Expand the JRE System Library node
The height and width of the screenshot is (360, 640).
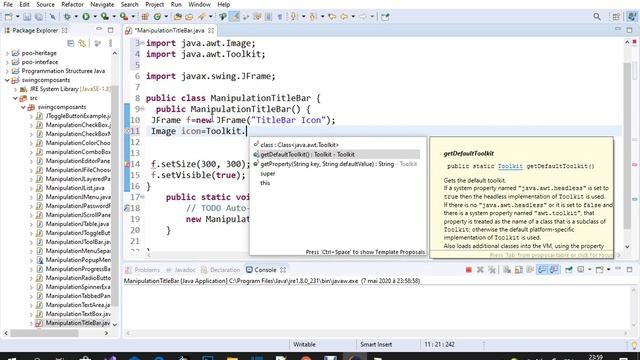coord(15,89)
